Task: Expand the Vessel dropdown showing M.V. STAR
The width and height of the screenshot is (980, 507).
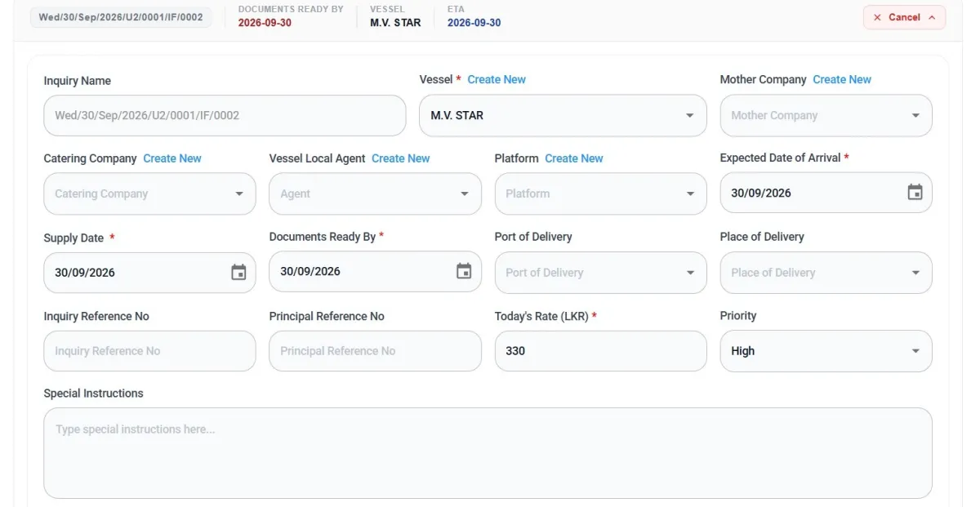Action: coord(563,116)
